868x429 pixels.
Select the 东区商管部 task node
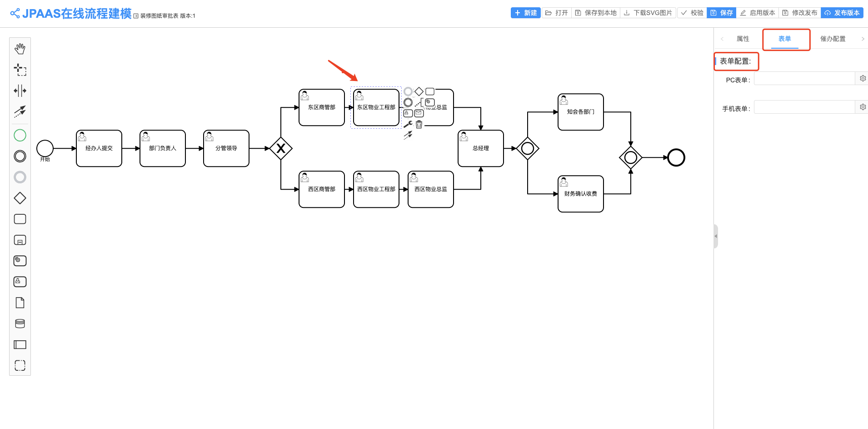point(322,107)
